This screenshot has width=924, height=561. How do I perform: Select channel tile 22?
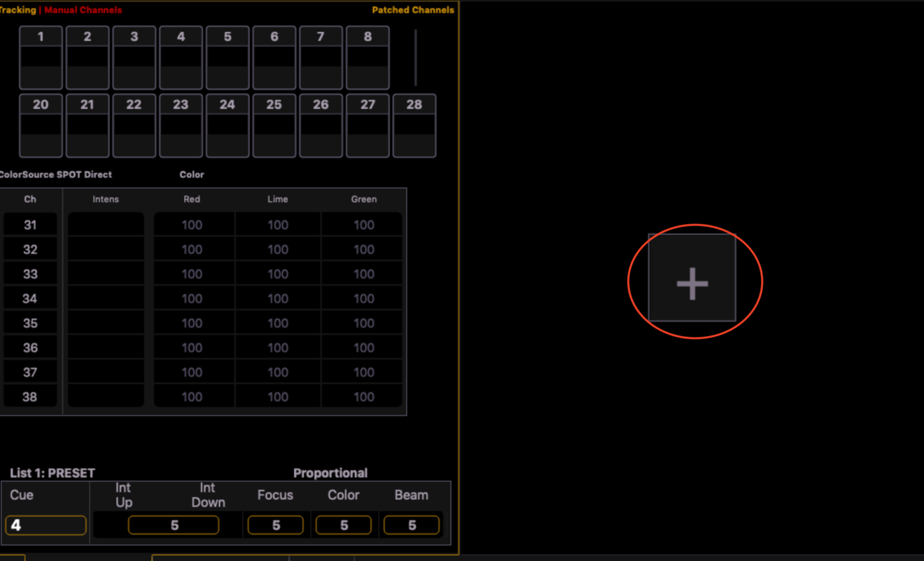point(134,125)
